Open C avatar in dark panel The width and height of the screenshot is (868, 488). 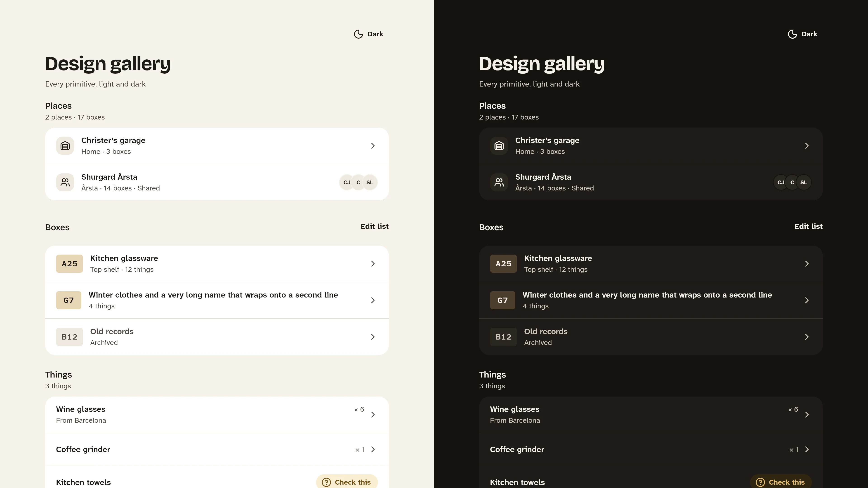792,183
